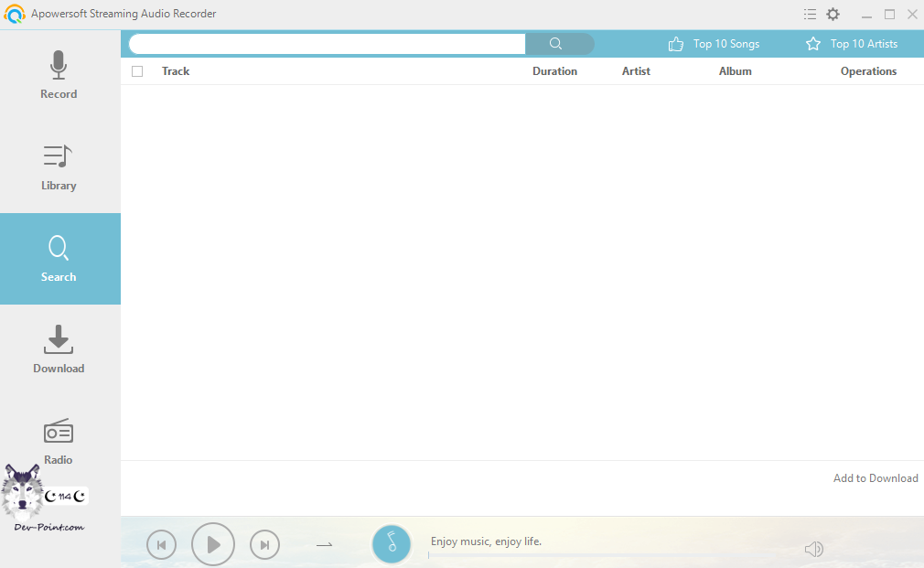Open the Radio section
The width and height of the screenshot is (924, 568).
[59, 442]
